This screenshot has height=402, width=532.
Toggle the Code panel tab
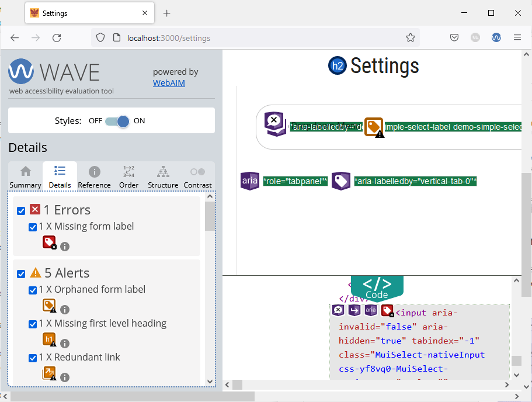tap(377, 288)
